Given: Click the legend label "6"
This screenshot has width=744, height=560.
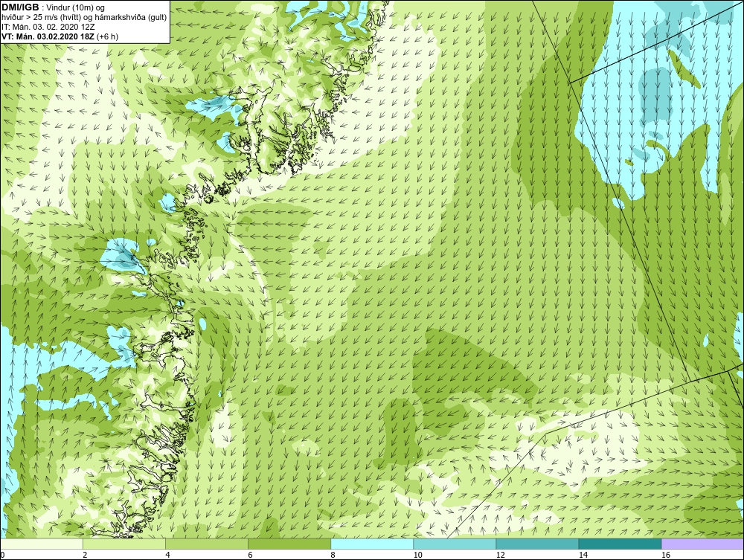Looking at the screenshot, I should coord(250,555).
